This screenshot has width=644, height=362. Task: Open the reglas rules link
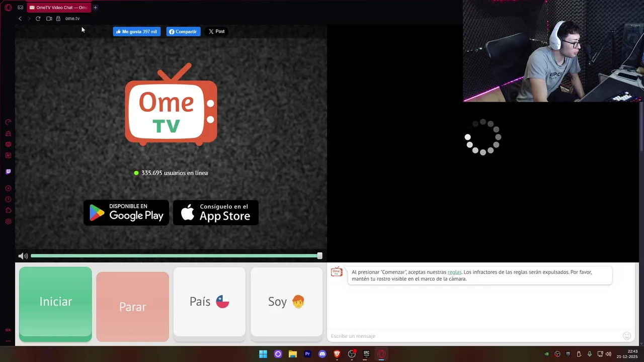[454, 272]
